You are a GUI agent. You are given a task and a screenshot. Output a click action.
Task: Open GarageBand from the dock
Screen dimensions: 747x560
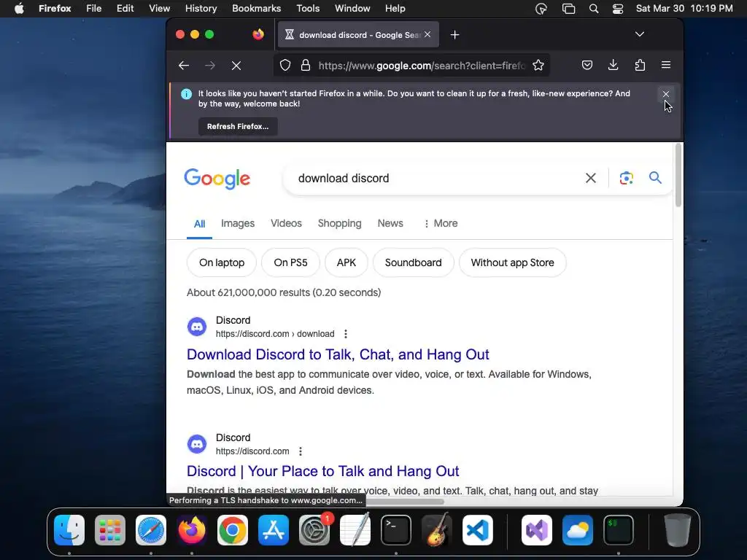437,530
